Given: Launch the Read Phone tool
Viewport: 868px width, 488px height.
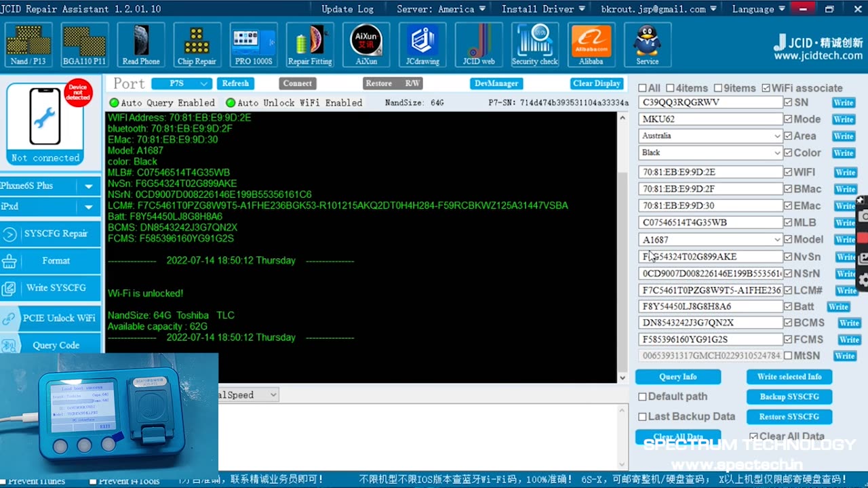Looking at the screenshot, I should [x=141, y=45].
